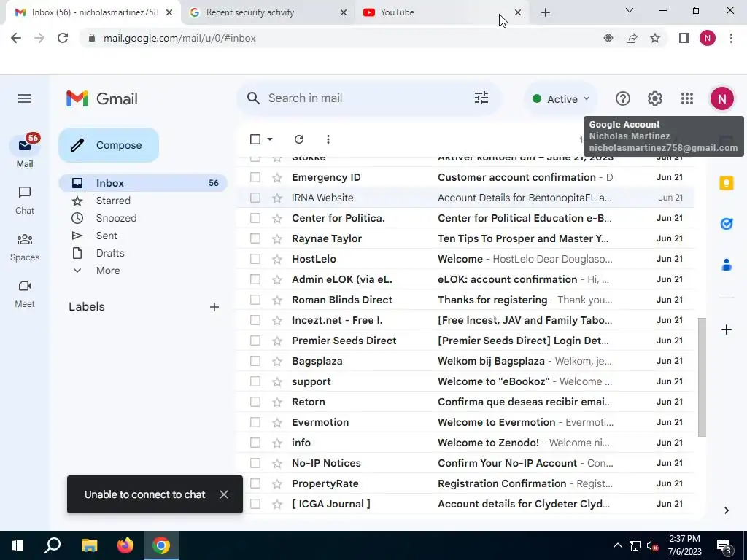
Task: Select the No-IP Notices email checkbox
Action: [255, 463]
